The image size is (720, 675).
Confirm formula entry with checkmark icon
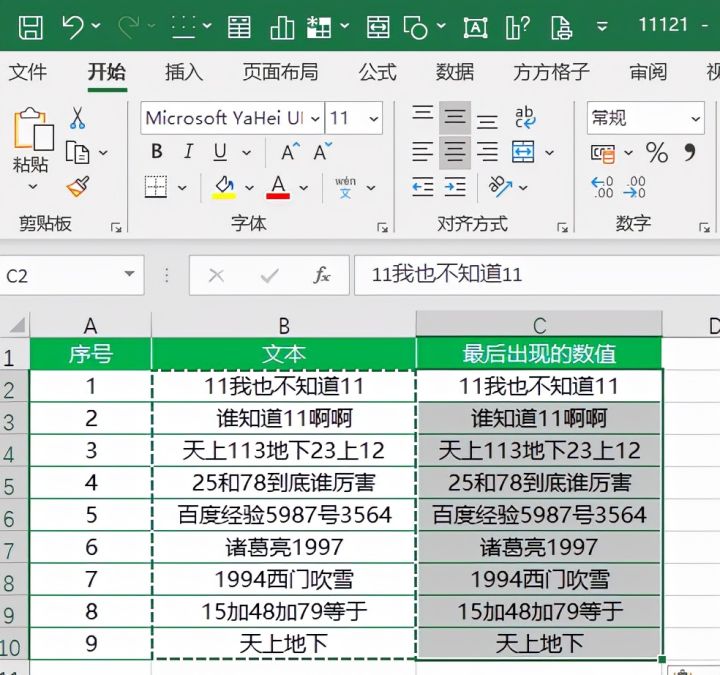pyautogui.click(x=269, y=276)
